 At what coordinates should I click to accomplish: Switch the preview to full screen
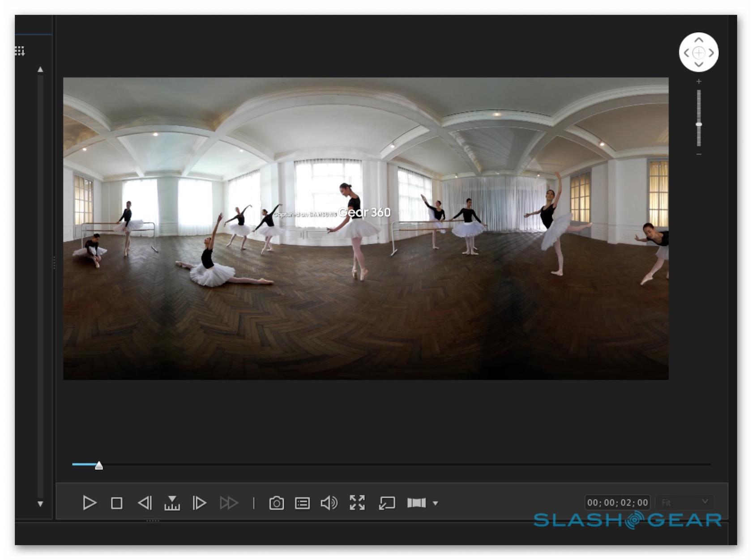pyautogui.click(x=357, y=503)
